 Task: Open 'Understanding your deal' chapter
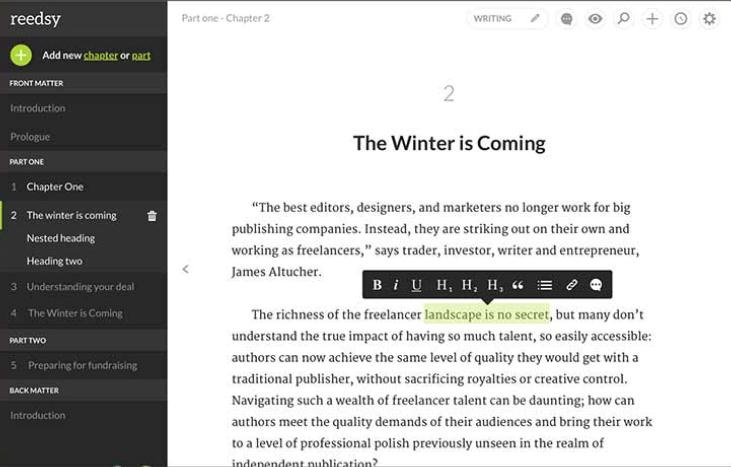[x=80, y=287]
